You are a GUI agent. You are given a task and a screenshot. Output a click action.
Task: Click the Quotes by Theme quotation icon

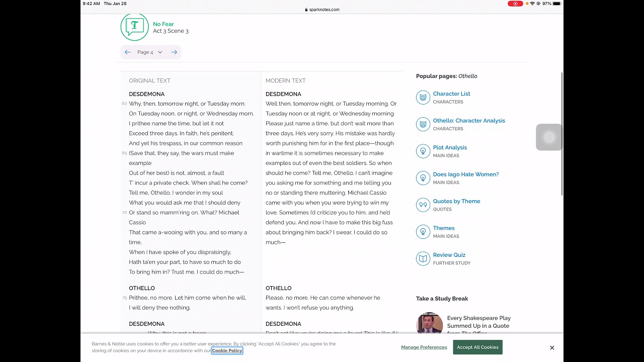pos(423,205)
